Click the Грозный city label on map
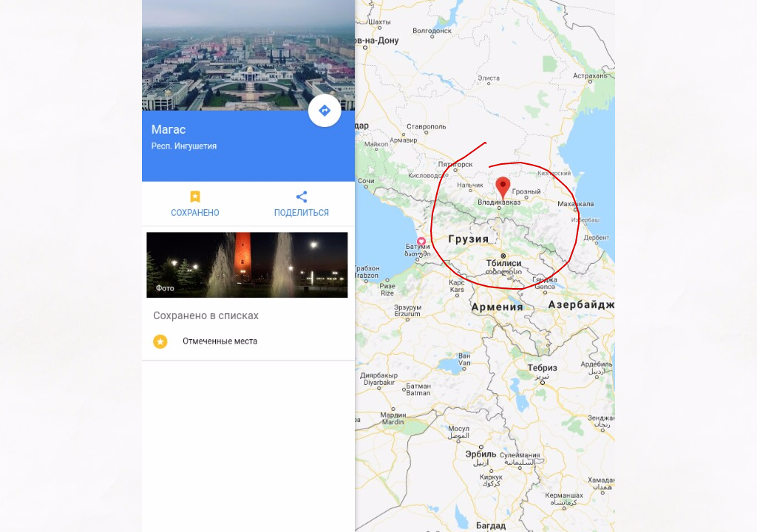757x532 pixels. pyautogui.click(x=526, y=191)
